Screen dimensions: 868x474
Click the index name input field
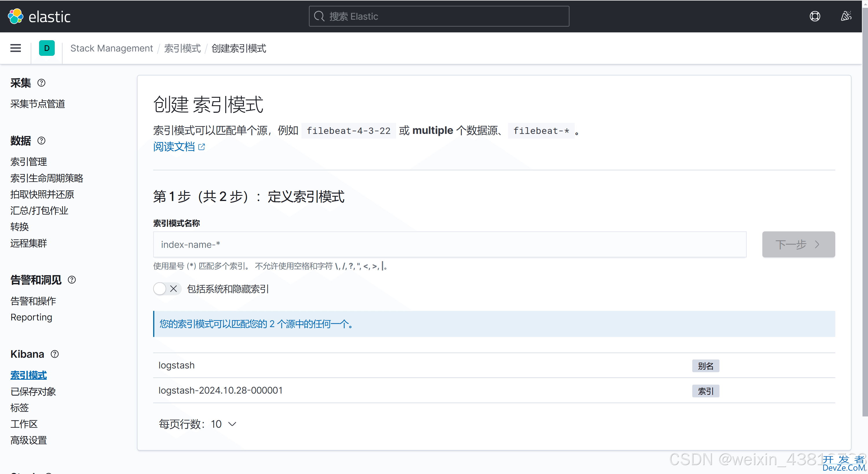(448, 244)
